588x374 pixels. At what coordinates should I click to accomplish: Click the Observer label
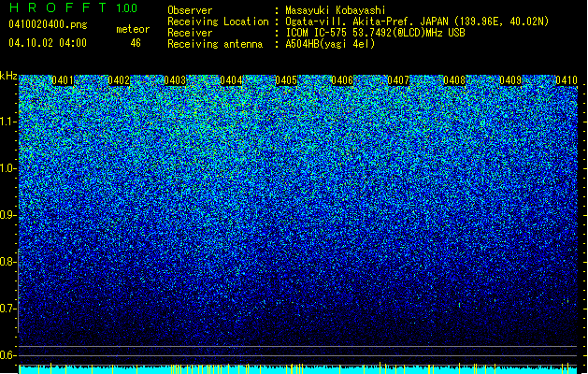click(190, 10)
